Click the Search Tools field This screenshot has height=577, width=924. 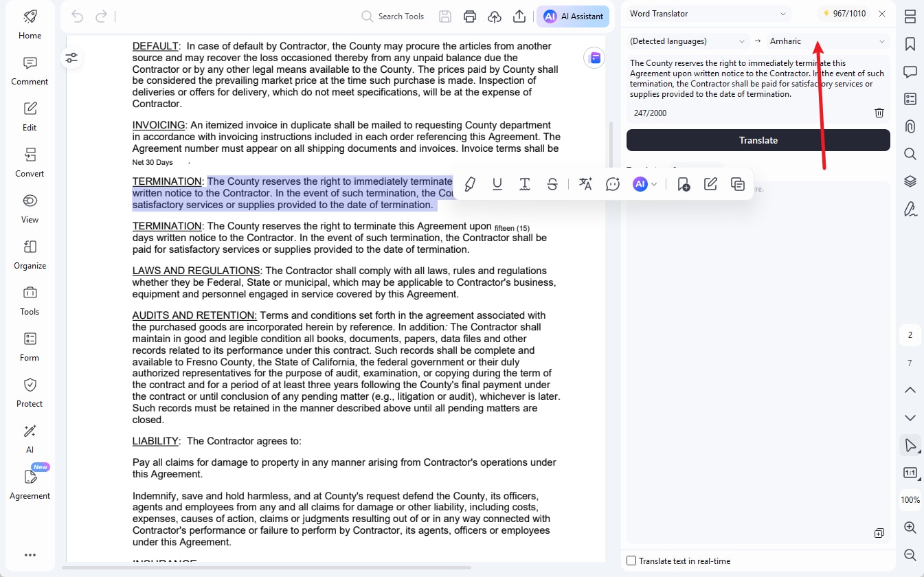click(394, 16)
